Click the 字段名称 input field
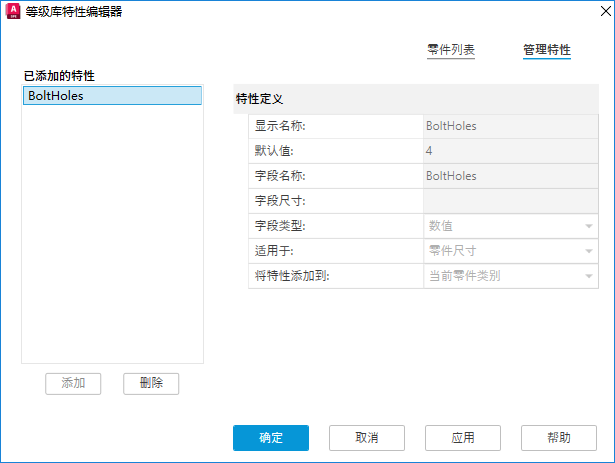Image resolution: width=615 pixels, height=463 pixels. pos(509,176)
